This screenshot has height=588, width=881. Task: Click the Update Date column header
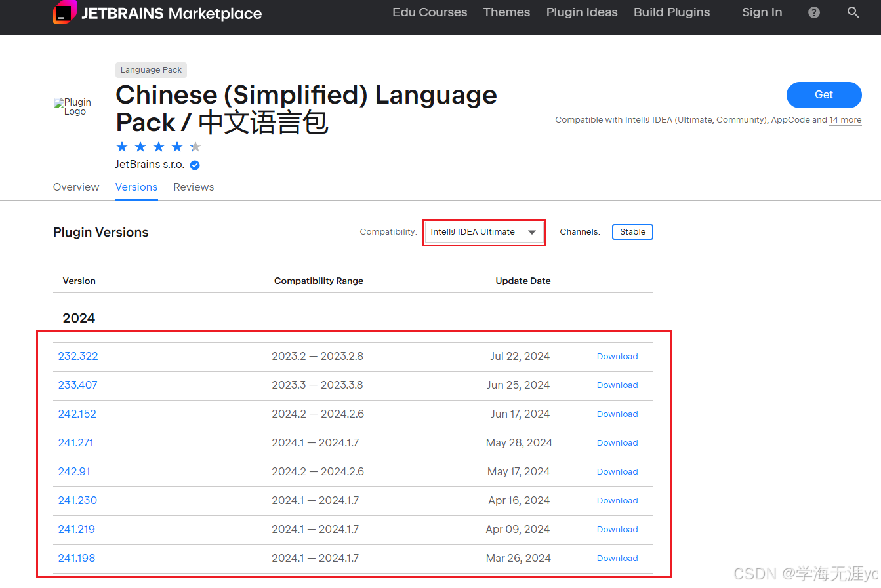click(x=523, y=281)
